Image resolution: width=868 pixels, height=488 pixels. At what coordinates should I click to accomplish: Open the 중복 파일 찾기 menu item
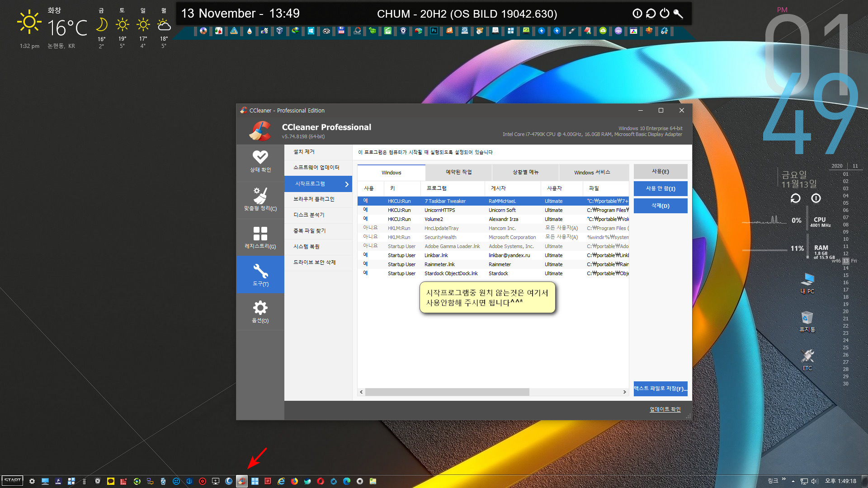coord(318,231)
